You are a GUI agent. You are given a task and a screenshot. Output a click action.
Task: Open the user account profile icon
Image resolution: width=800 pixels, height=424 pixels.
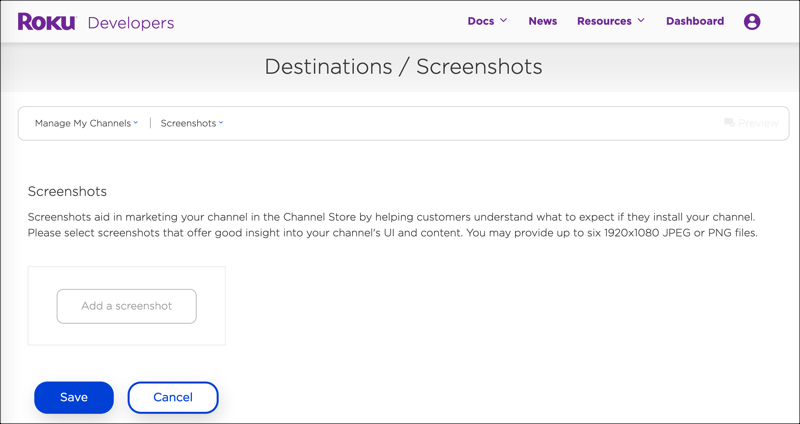point(752,21)
